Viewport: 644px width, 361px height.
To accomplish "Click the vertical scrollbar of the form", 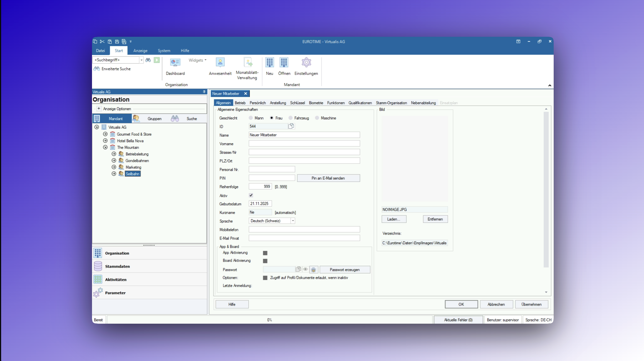I will pyautogui.click(x=546, y=189).
